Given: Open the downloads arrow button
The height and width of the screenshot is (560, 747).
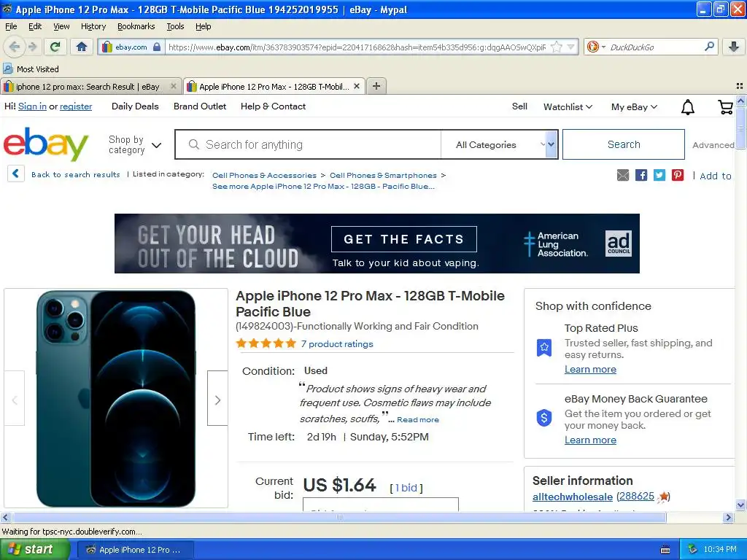Looking at the screenshot, I should (734, 47).
